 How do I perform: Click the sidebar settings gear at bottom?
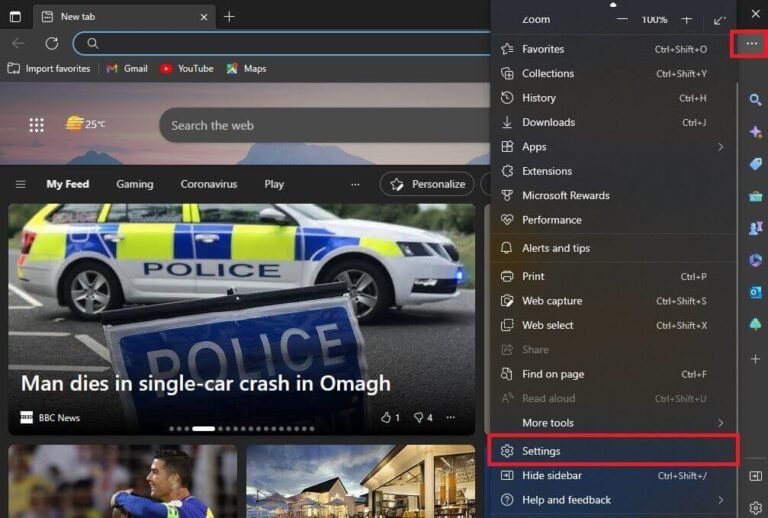click(x=755, y=507)
